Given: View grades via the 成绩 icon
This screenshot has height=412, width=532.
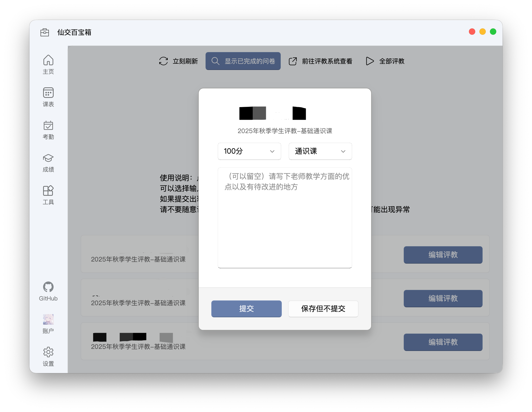Looking at the screenshot, I should click(48, 162).
